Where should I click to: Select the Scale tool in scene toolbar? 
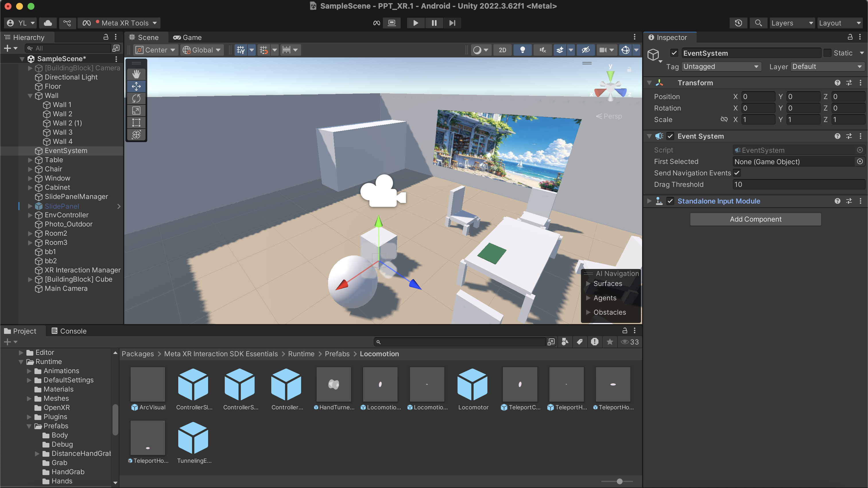pyautogui.click(x=136, y=111)
